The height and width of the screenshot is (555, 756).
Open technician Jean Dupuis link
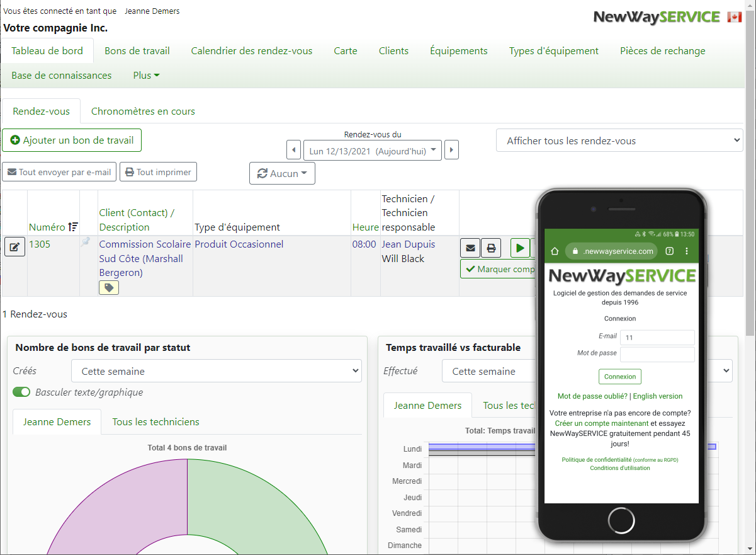(x=409, y=244)
